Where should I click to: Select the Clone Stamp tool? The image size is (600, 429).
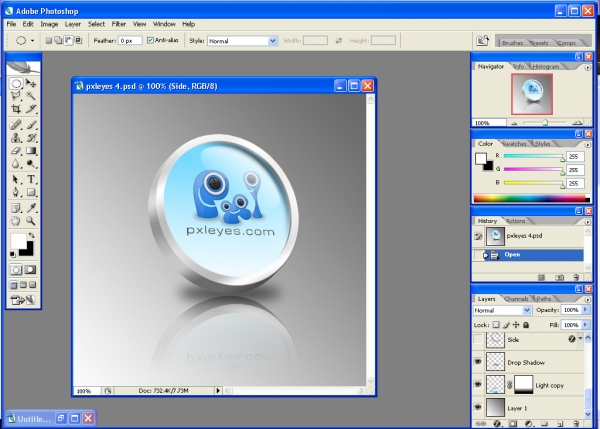coord(16,138)
